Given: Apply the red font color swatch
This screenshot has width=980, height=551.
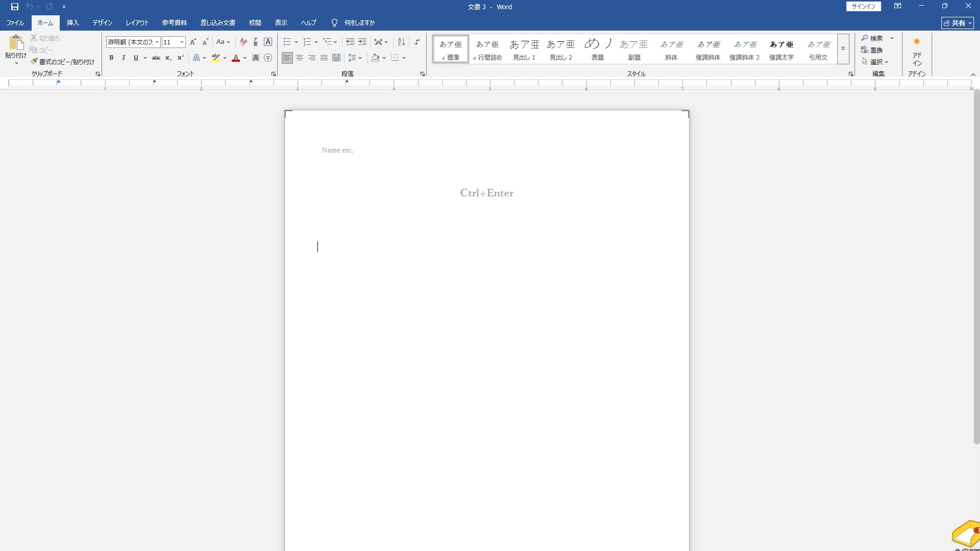Looking at the screenshot, I should point(236,58).
